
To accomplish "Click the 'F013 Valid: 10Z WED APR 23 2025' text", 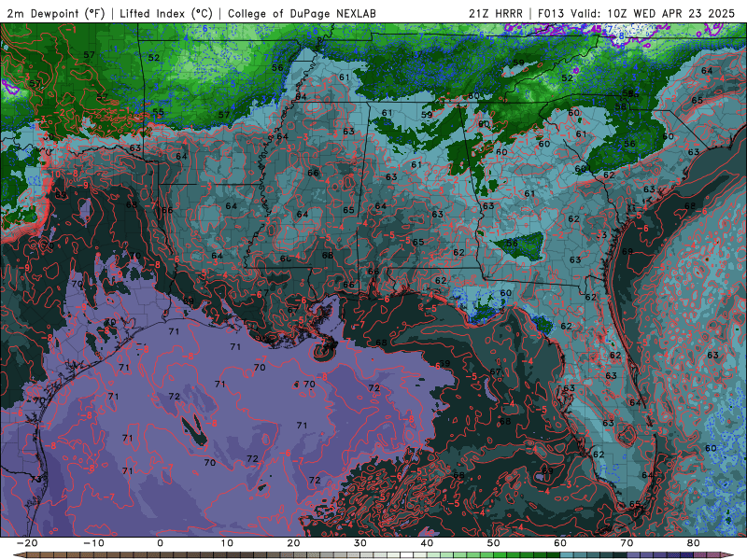I will [637, 13].
